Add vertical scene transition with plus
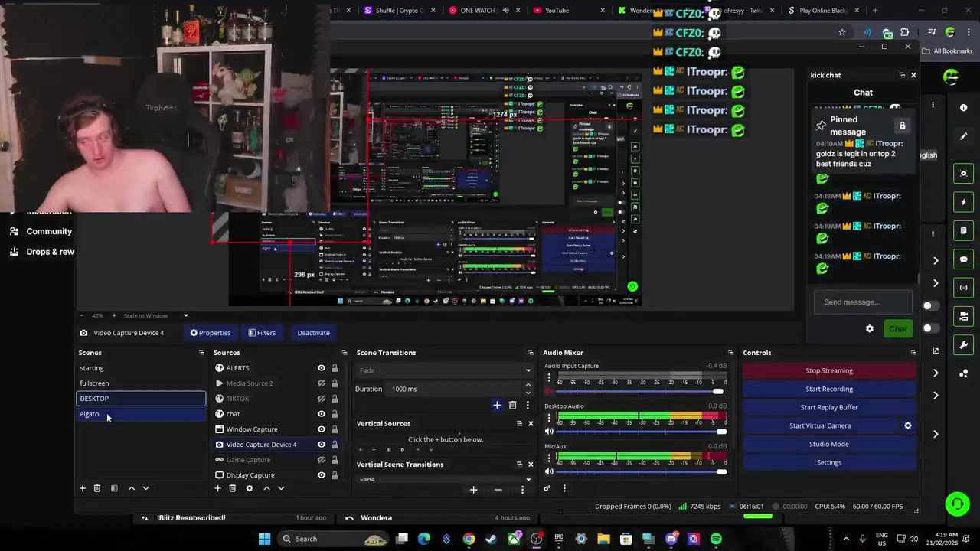This screenshot has width=980, height=551. tap(473, 490)
